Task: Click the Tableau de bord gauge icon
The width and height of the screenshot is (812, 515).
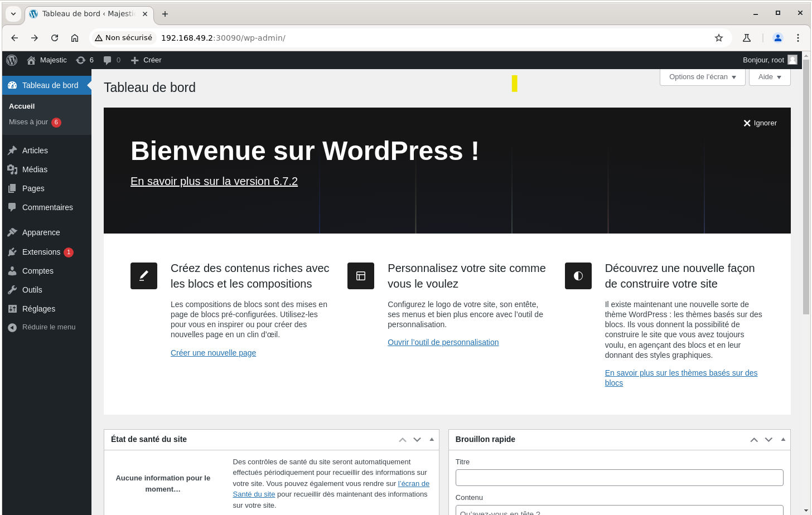Action: coord(12,85)
